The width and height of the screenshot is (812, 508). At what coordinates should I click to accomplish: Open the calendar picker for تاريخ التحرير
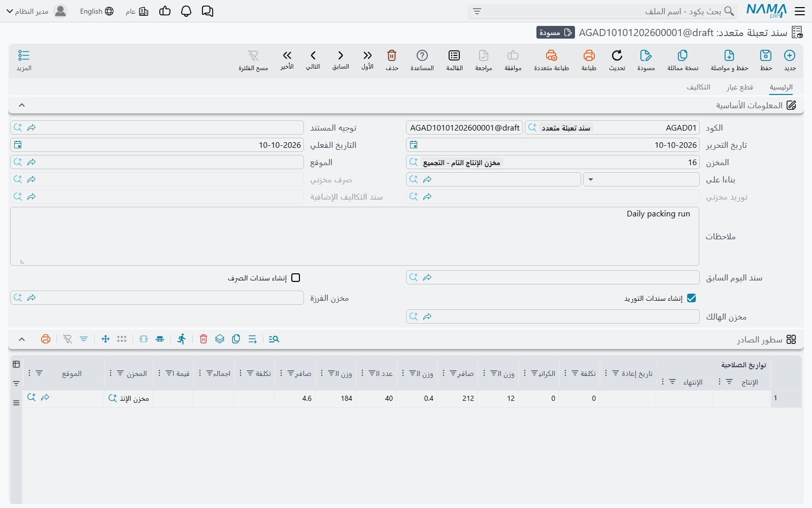414,145
